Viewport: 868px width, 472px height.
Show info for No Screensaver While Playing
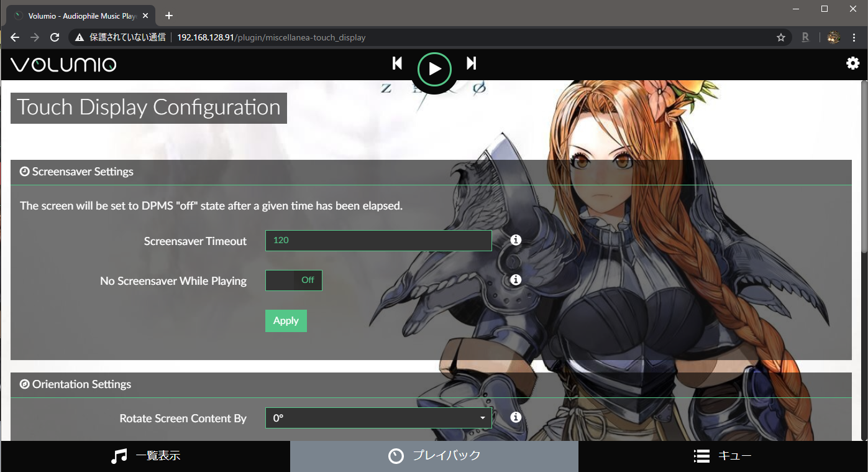[516, 280]
